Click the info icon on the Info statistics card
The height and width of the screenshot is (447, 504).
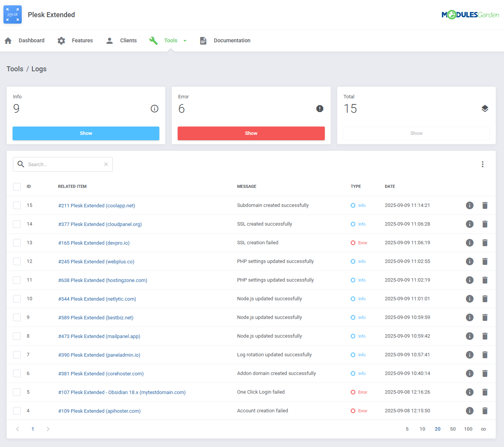tap(154, 109)
